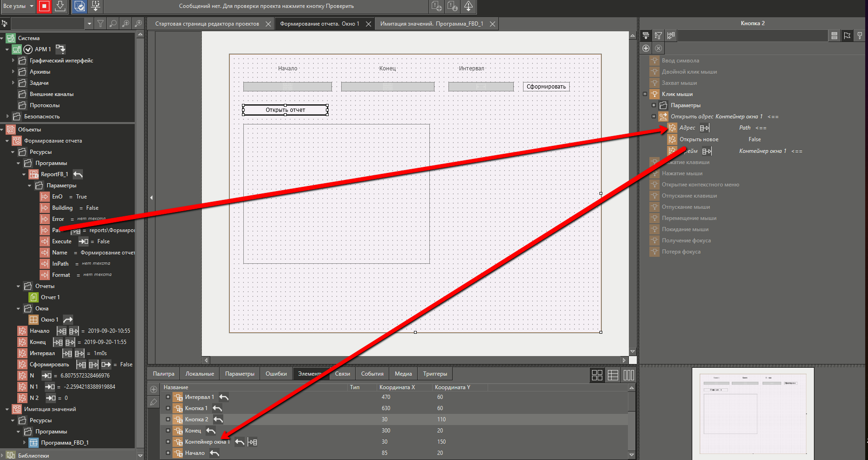Toggle the flag button in properties panel
The image size is (868, 460).
click(x=847, y=35)
